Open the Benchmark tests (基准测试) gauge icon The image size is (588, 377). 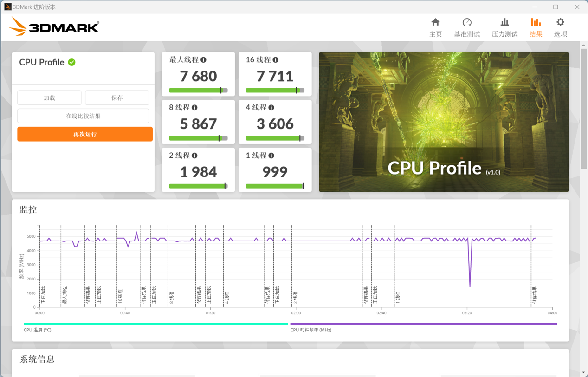[467, 22]
